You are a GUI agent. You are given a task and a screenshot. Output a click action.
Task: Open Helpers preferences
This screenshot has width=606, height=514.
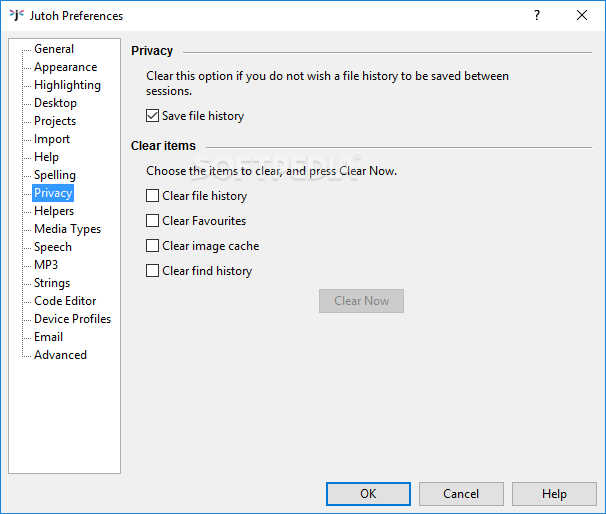point(54,211)
